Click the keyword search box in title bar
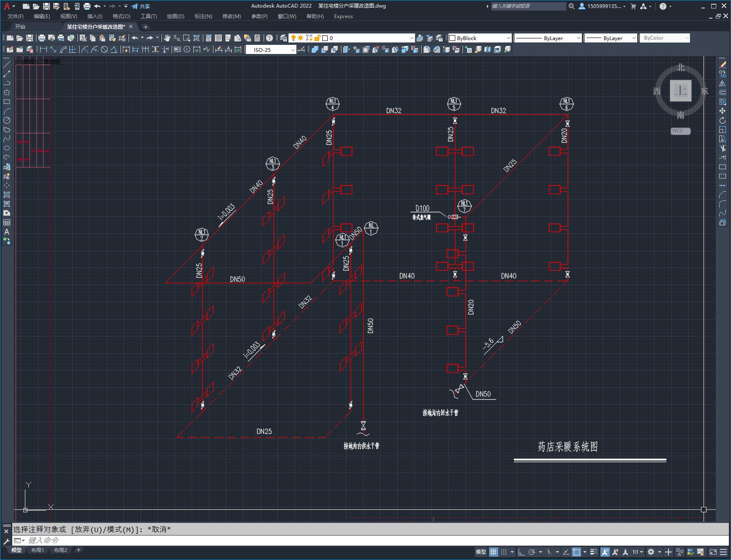The image size is (731, 560). (x=528, y=6)
